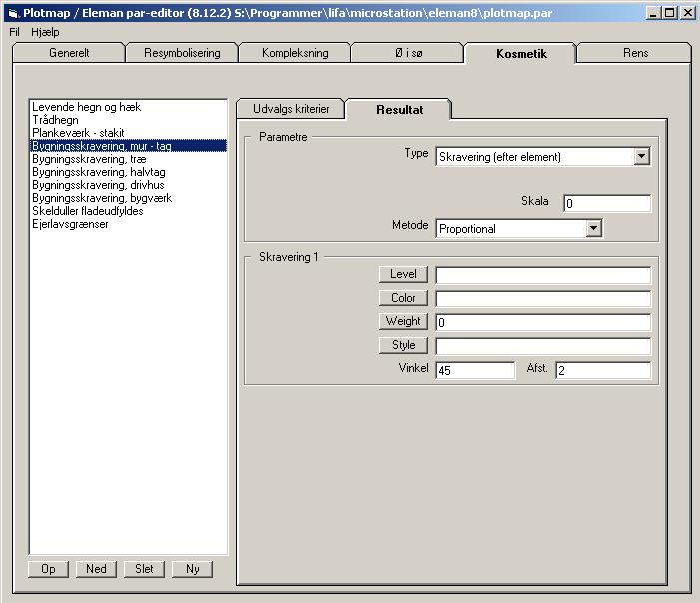The height and width of the screenshot is (603, 700).
Task: Minimize the par-editor window
Action: pyautogui.click(x=653, y=13)
